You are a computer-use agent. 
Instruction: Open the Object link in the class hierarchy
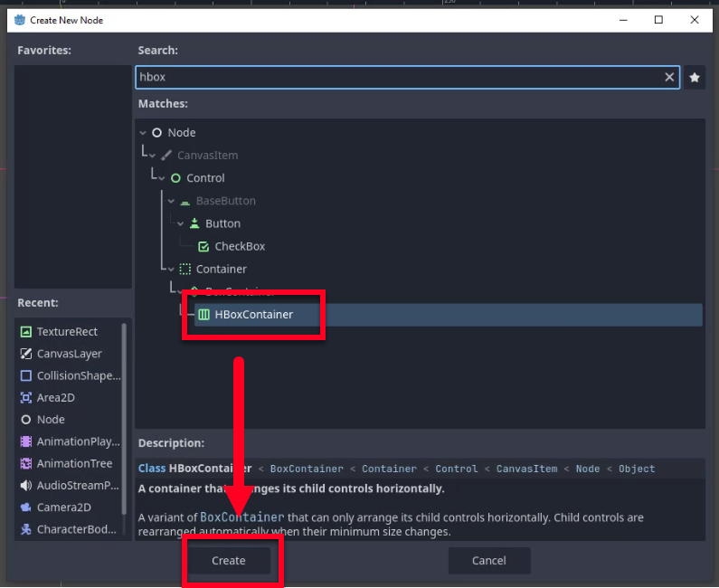coord(637,469)
